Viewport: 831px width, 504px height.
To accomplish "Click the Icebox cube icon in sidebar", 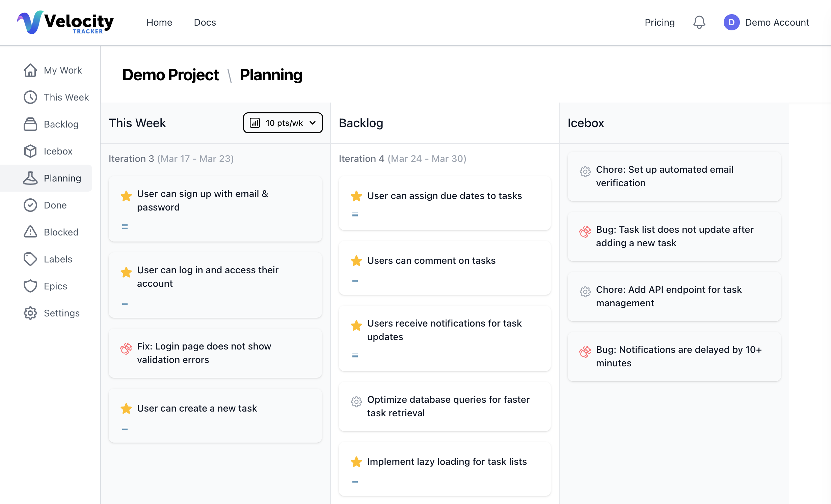I will pos(30,151).
